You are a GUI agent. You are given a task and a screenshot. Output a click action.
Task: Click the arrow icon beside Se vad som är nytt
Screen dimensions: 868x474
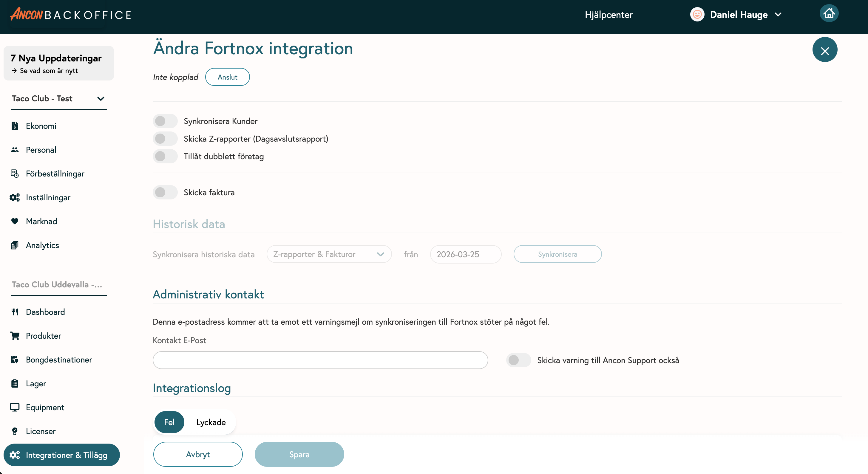click(14, 71)
